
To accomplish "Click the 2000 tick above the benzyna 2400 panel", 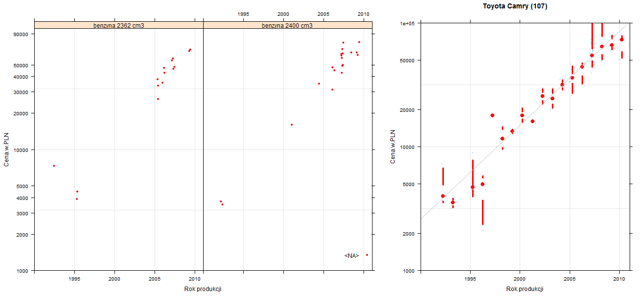I will pyautogui.click(x=283, y=14).
